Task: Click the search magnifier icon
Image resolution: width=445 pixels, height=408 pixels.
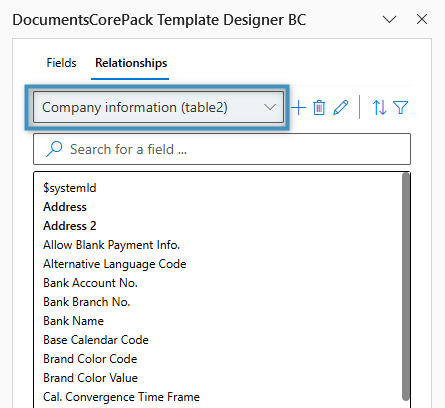Action: (54, 149)
